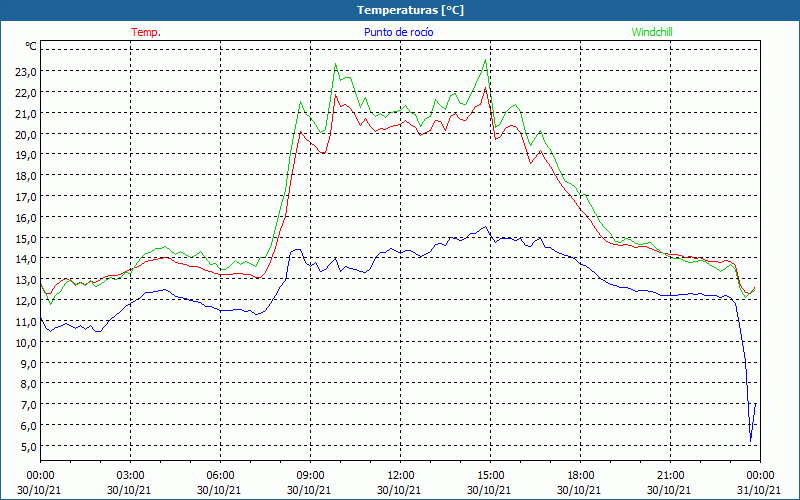This screenshot has height=500, width=800.
Task: Click the °C unit label on the axis
Action: click(31, 46)
